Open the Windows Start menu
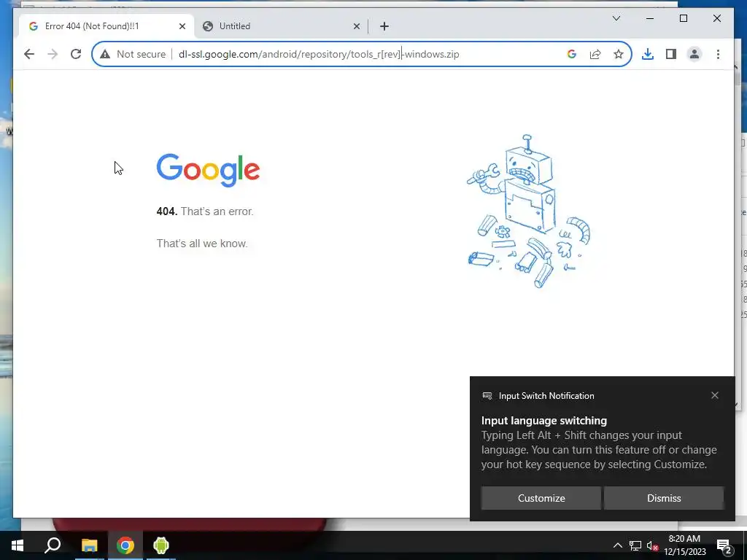The image size is (747, 560). [x=18, y=545]
